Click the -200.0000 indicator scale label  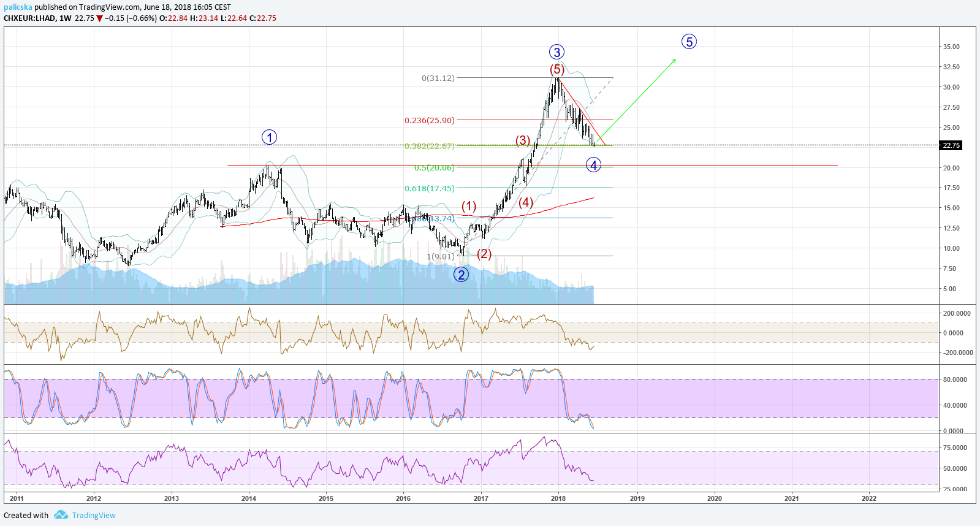958,353
